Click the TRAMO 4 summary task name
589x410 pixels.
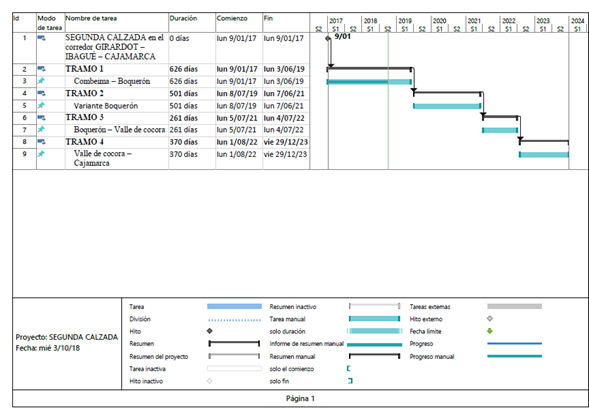(x=84, y=142)
